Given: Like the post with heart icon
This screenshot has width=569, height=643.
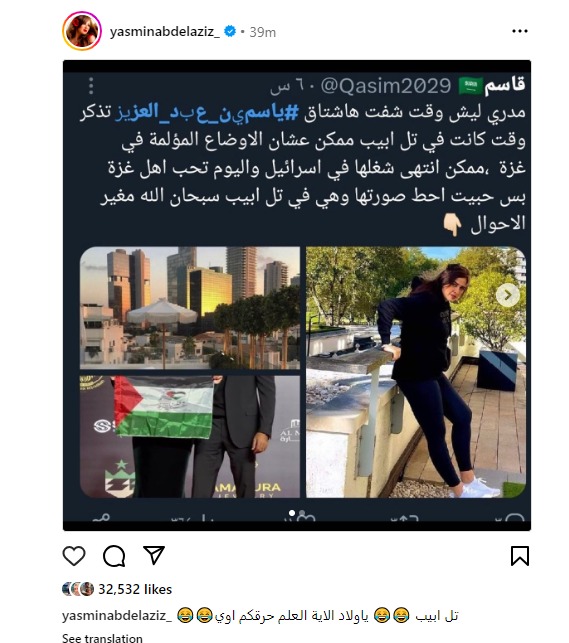Looking at the screenshot, I should [74, 556].
